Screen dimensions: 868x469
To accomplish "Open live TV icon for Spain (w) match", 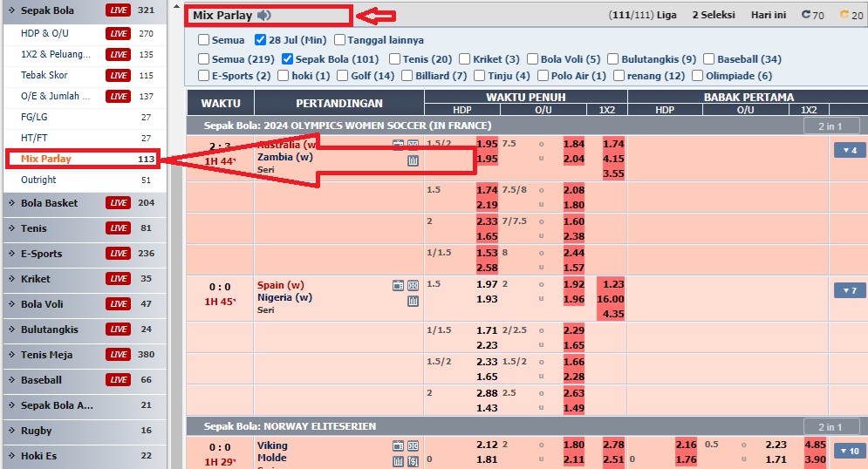I will click(398, 285).
